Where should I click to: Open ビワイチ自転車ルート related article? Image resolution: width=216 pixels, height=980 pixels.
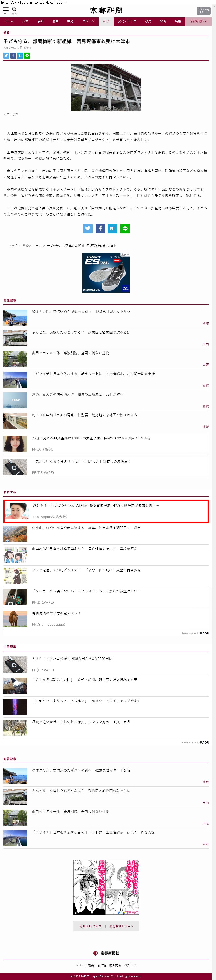click(x=106, y=379)
